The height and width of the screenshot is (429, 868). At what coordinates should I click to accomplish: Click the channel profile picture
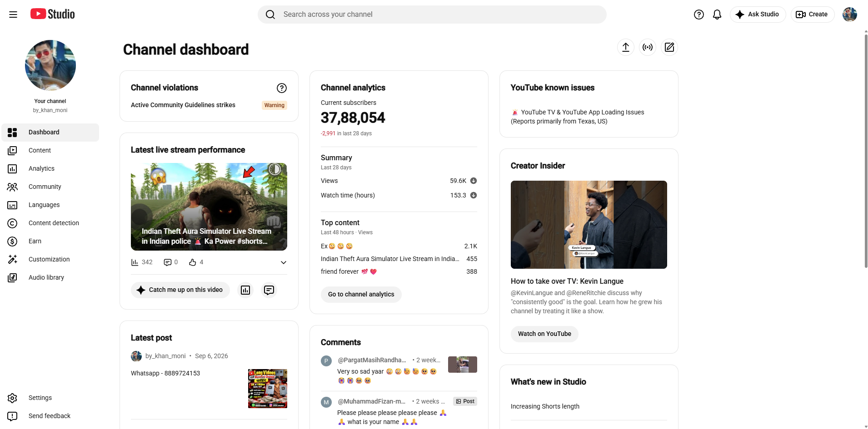coord(50,65)
